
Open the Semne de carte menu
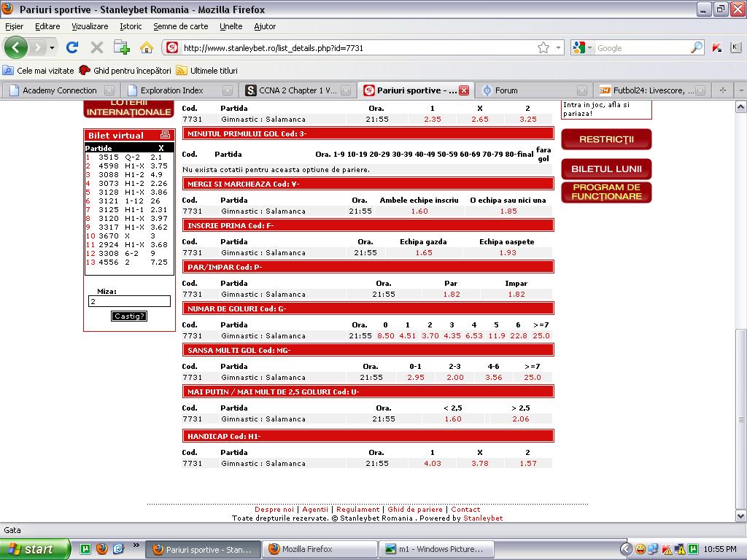pos(181,27)
